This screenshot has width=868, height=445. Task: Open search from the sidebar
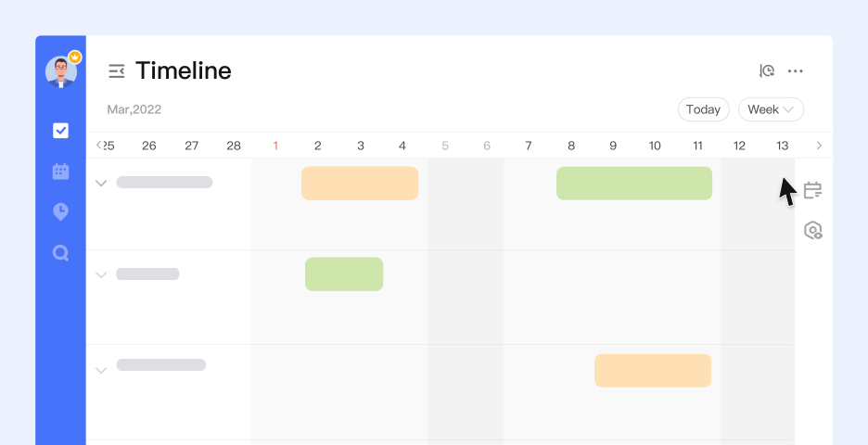click(60, 253)
